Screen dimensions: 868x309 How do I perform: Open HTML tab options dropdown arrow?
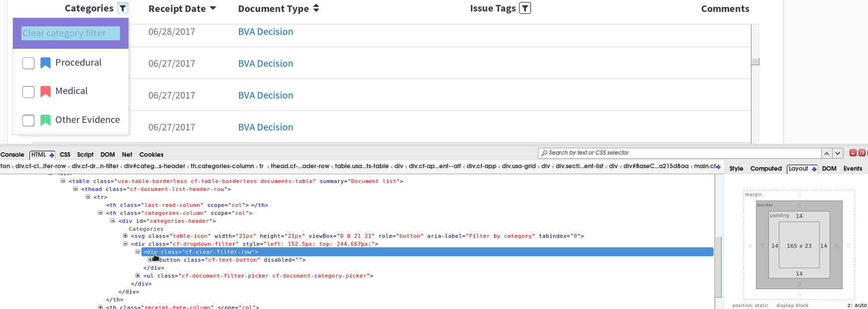click(51, 155)
